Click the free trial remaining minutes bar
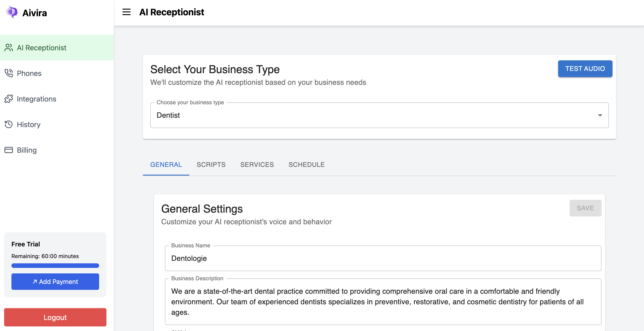The height and width of the screenshot is (331, 644). point(55,265)
